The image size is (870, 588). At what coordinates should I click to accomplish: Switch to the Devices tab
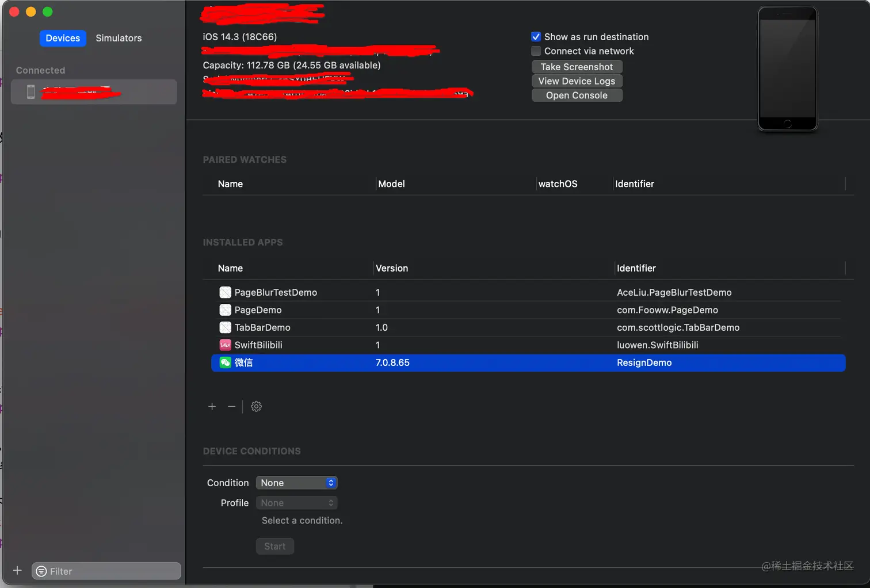click(x=63, y=38)
